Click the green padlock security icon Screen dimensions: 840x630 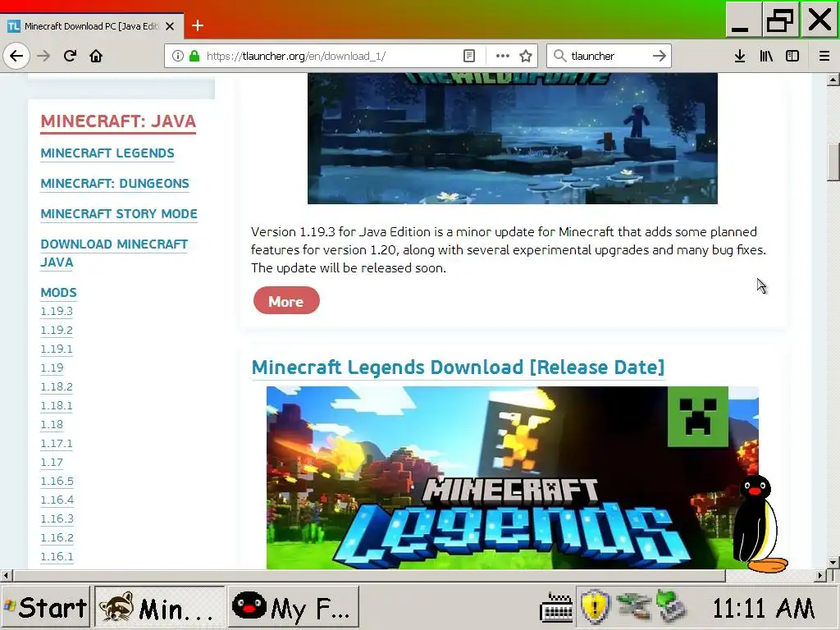point(194,56)
